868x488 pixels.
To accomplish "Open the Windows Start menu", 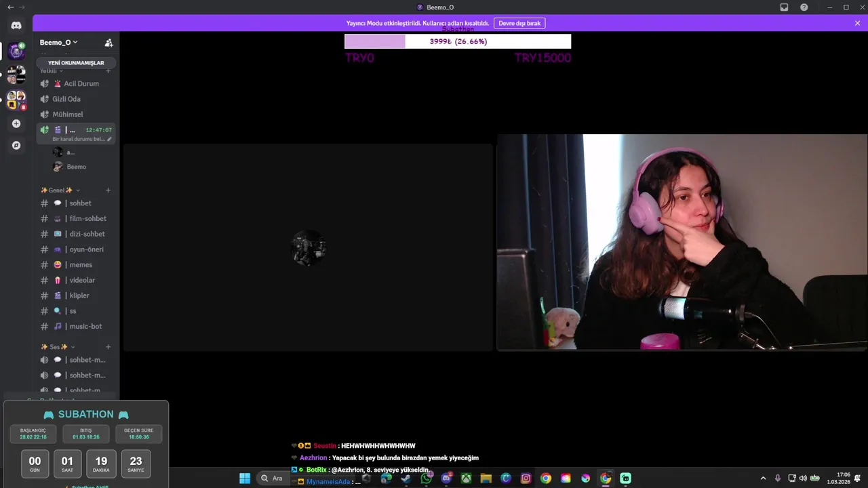I will (x=245, y=479).
